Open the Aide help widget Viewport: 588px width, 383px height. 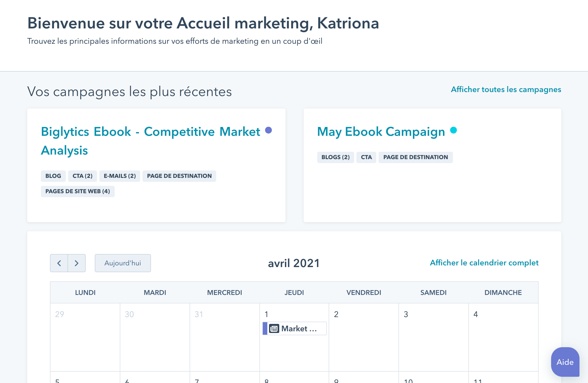coord(565,362)
